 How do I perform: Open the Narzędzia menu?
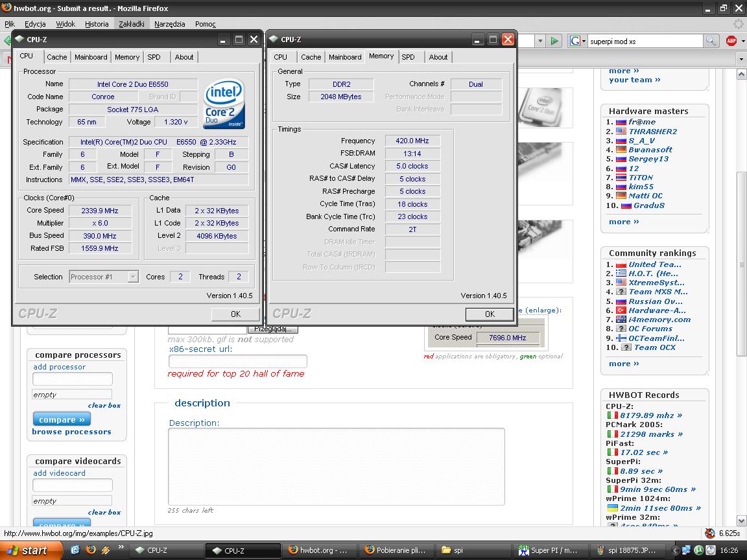(170, 24)
